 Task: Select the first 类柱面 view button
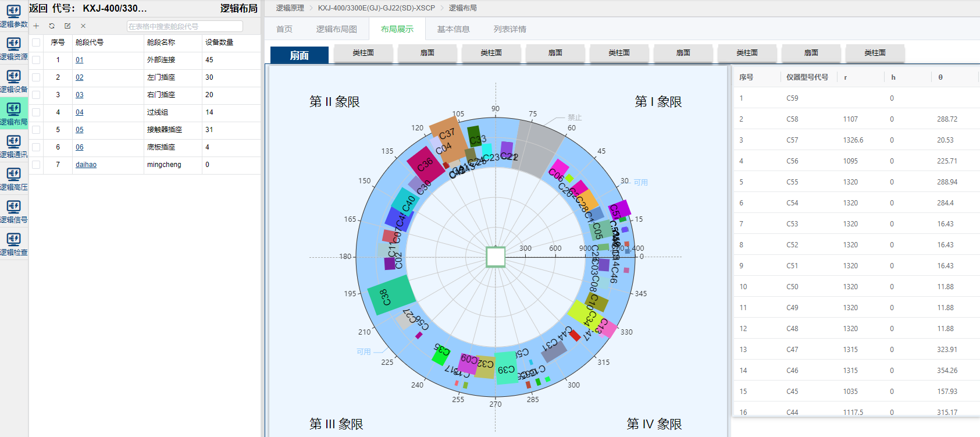(363, 53)
